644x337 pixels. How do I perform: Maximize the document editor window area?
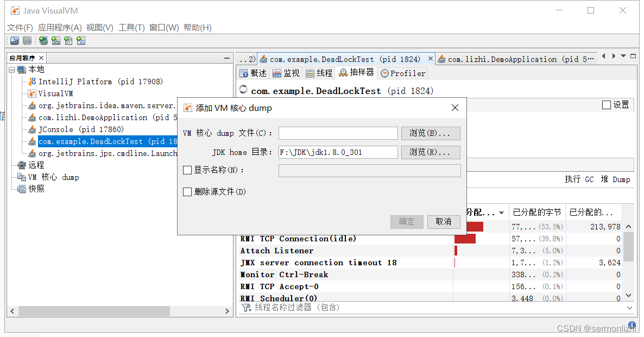pos(633,56)
